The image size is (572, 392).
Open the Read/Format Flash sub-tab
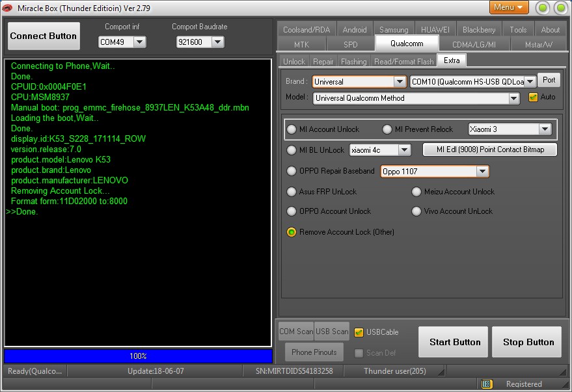pyautogui.click(x=404, y=62)
